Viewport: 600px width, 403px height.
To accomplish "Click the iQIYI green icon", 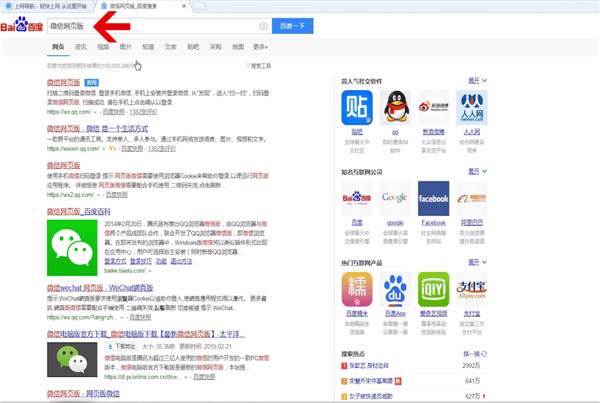I will coord(433,289).
